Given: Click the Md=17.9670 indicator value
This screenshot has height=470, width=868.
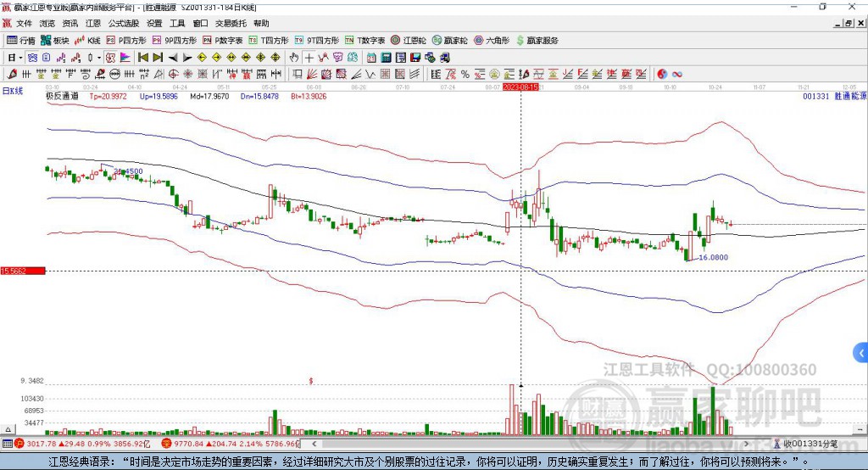Looking at the screenshot, I should click(209, 96).
